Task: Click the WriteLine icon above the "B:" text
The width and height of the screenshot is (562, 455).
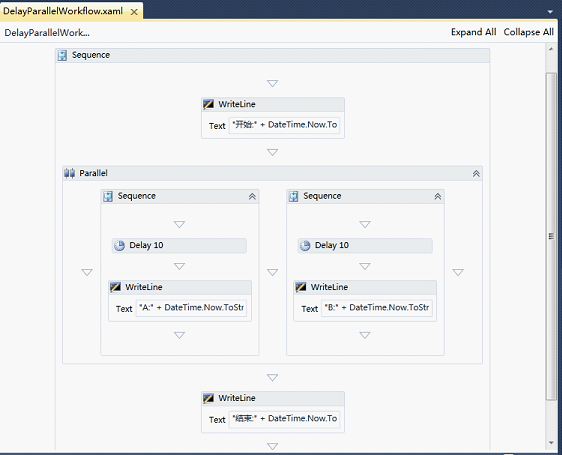Action: (301, 287)
